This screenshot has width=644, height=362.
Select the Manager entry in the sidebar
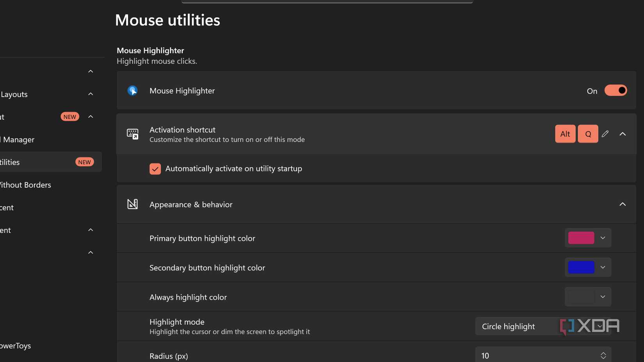pos(17,139)
